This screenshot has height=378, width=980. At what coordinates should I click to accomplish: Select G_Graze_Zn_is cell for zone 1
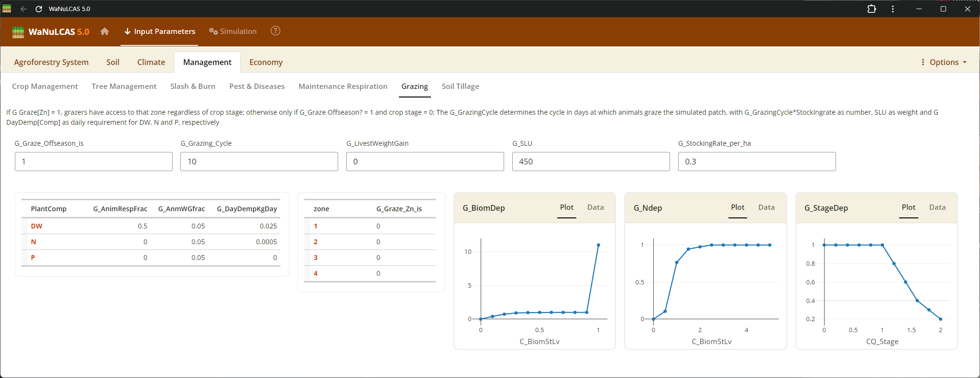pyautogui.click(x=378, y=226)
